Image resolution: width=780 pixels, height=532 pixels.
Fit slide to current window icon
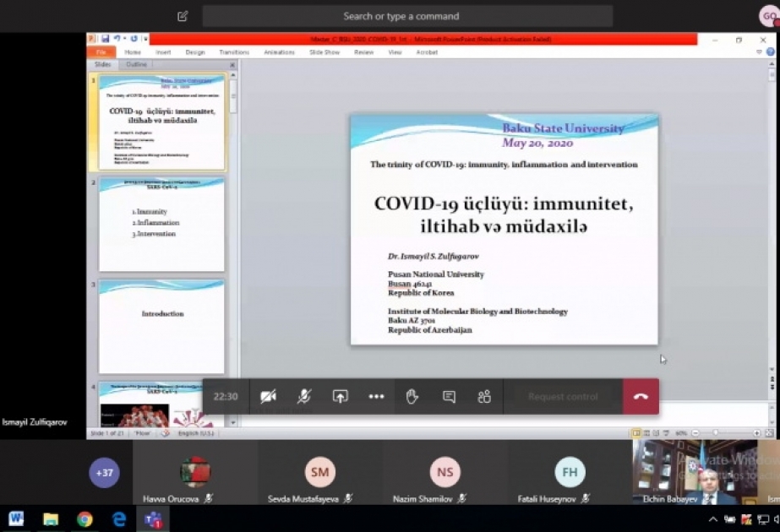[x=769, y=433]
